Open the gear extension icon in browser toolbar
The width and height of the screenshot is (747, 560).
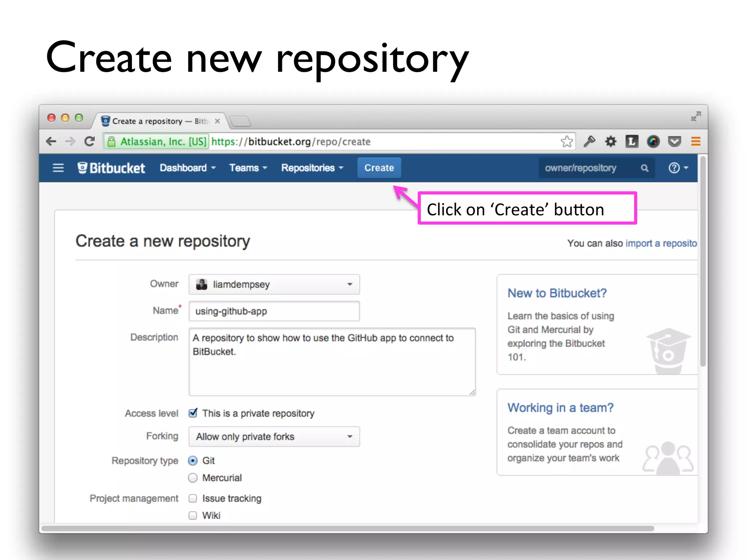(x=611, y=141)
